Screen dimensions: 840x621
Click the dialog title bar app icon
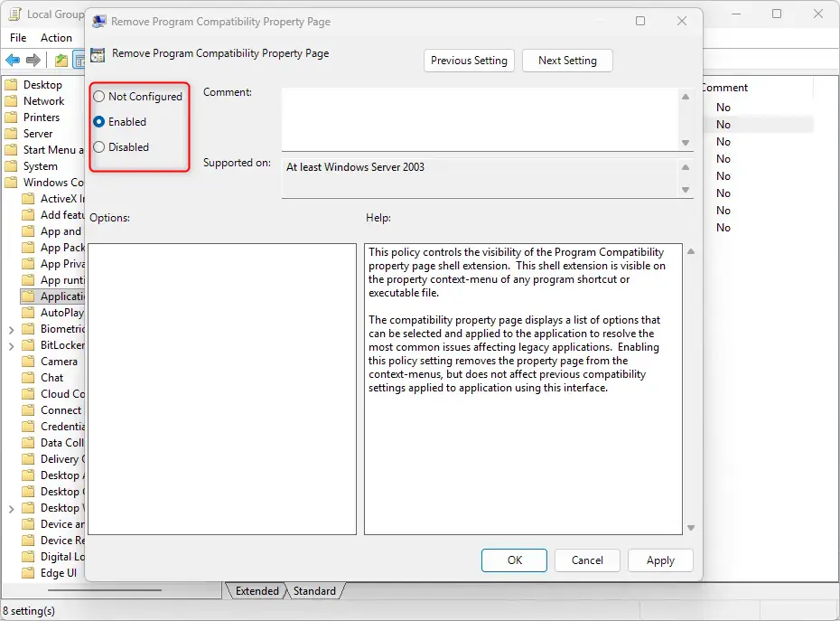coord(99,22)
